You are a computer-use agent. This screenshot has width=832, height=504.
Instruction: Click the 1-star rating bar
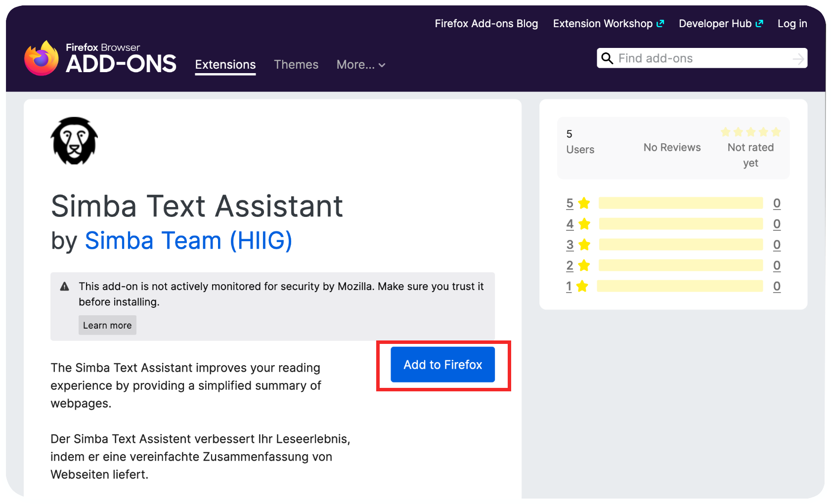pyautogui.click(x=679, y=286)
